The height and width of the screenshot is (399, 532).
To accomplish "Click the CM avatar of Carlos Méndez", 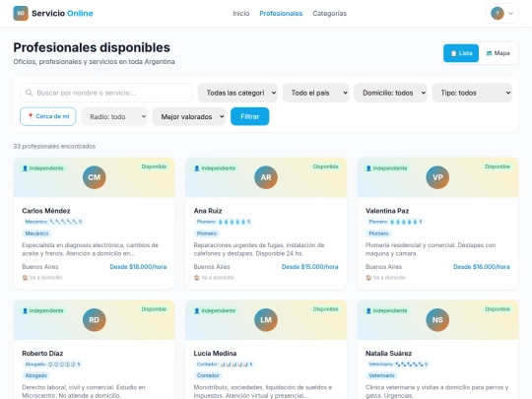I will [95, 177].
